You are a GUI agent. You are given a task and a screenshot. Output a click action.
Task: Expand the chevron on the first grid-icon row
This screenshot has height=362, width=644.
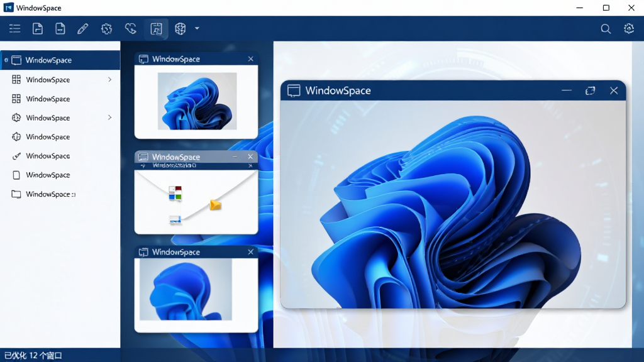pyautogui.click(x=109, y=80)
